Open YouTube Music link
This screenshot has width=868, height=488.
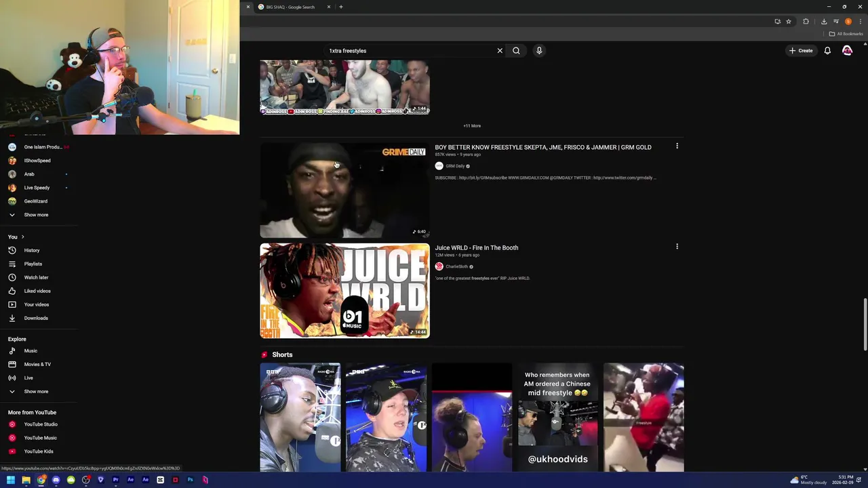(39, 438)
